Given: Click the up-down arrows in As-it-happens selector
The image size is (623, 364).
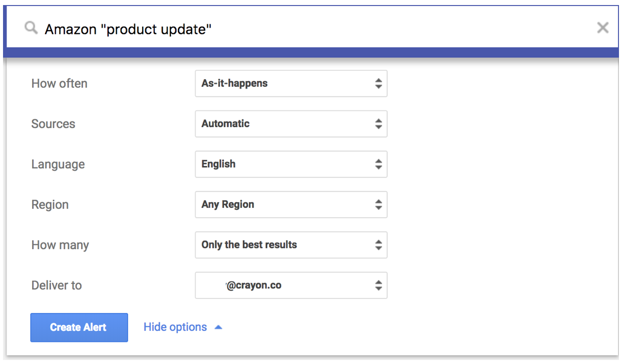Looking at the screenshot, I should pyautogui.click(x=379, y=84).
